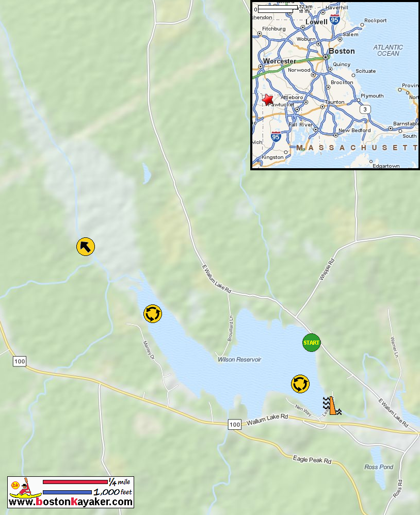
Task: Select the orange dam icon
Action: pos(332,406)
